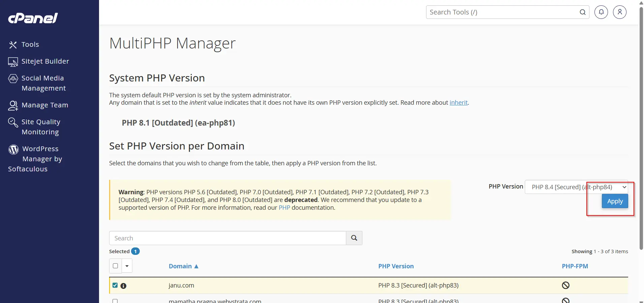Click PHP 8.1 [Outdated] (ea-php81) text
Screen dimensions: 644x303
tap(179, 123)
